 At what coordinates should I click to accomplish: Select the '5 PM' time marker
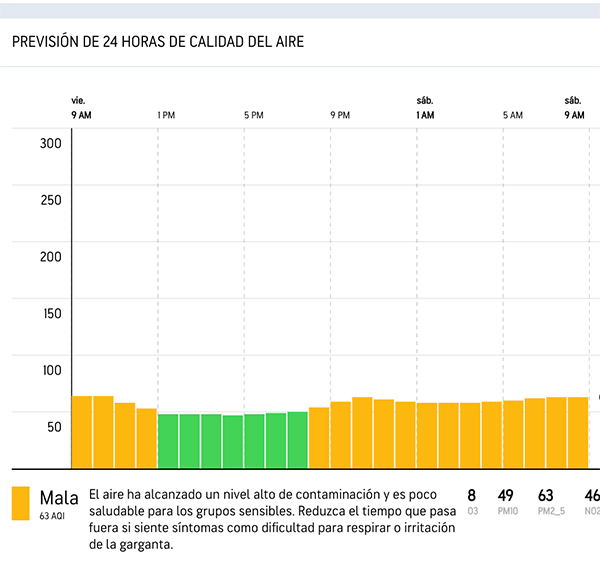253,116
